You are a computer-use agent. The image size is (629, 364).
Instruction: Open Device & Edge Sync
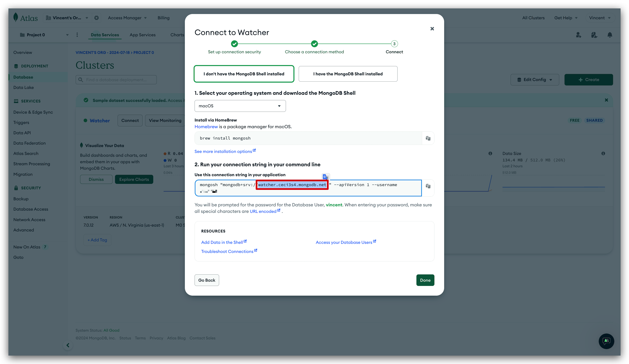point(33,112)
